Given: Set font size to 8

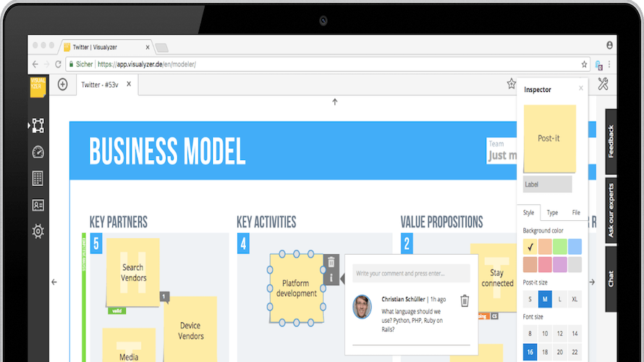Looking at the screenshot, I should coord(530,334).
